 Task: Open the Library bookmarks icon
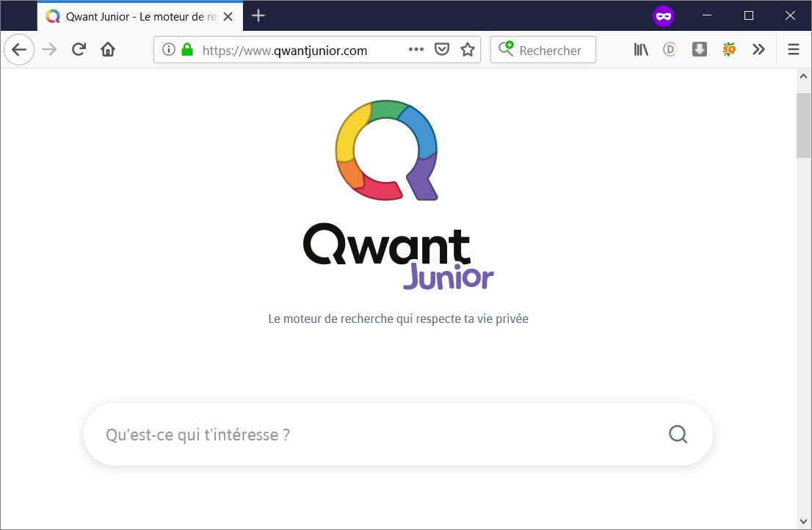point(641,50)
